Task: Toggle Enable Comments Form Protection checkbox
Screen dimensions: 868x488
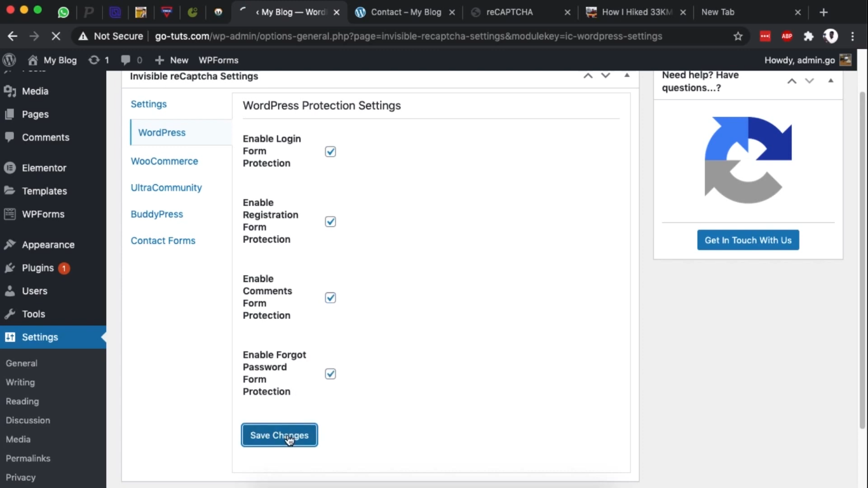Action: tap(330, 297)
